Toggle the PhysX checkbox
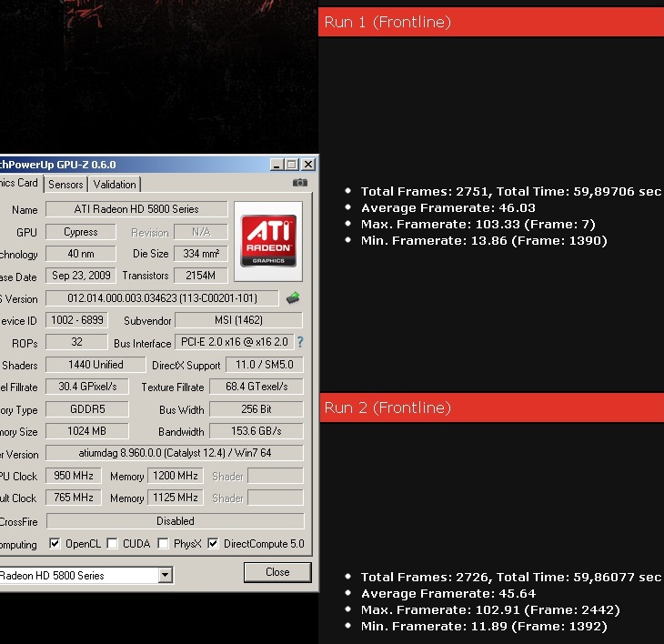Screen dimensions: 664x644 [163, 544]
